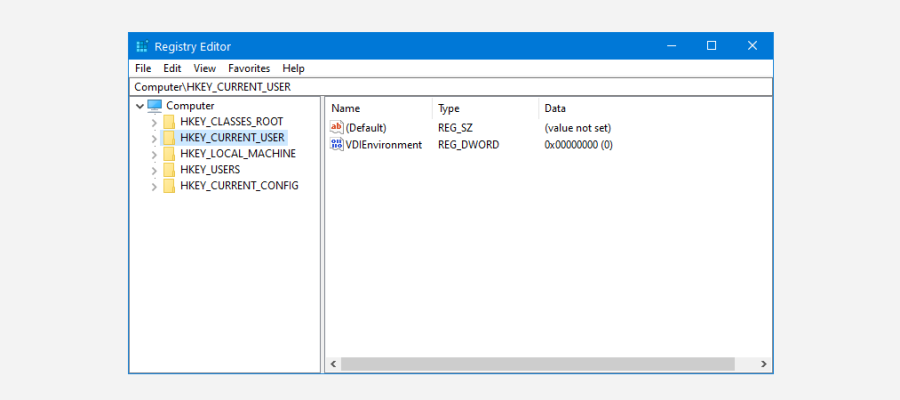Click the Registry Editor title bar icon
The width and height of the screenshot is (900, 400).
click(142, 46)
